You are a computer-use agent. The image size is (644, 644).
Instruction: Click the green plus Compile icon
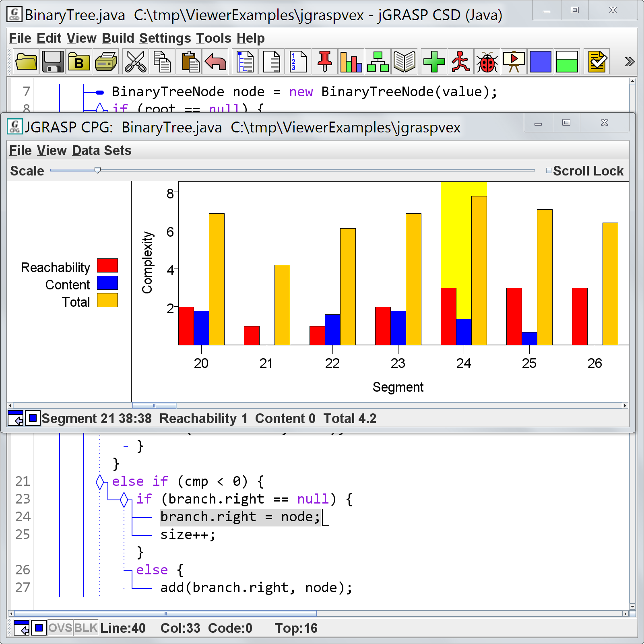[x=434, y=62]
